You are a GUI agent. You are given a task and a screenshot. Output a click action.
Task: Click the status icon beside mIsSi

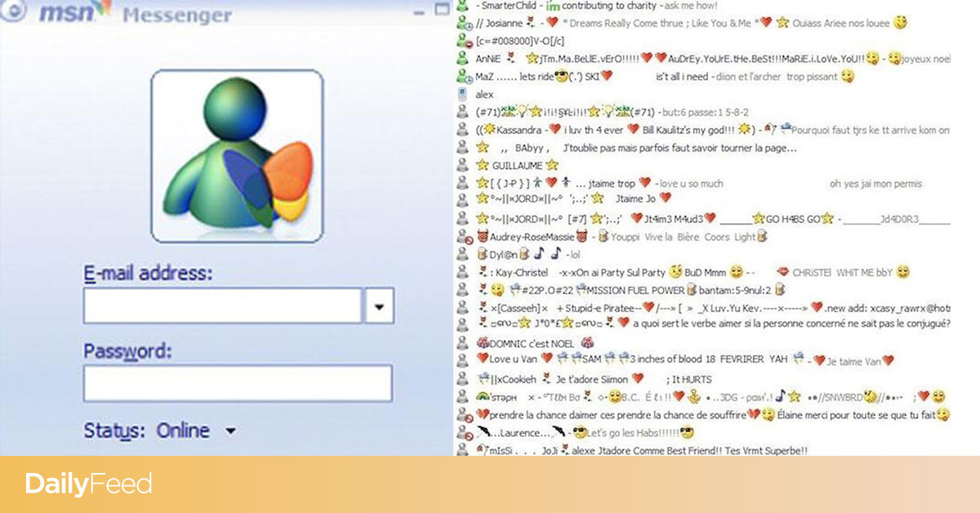pos(463,450)
